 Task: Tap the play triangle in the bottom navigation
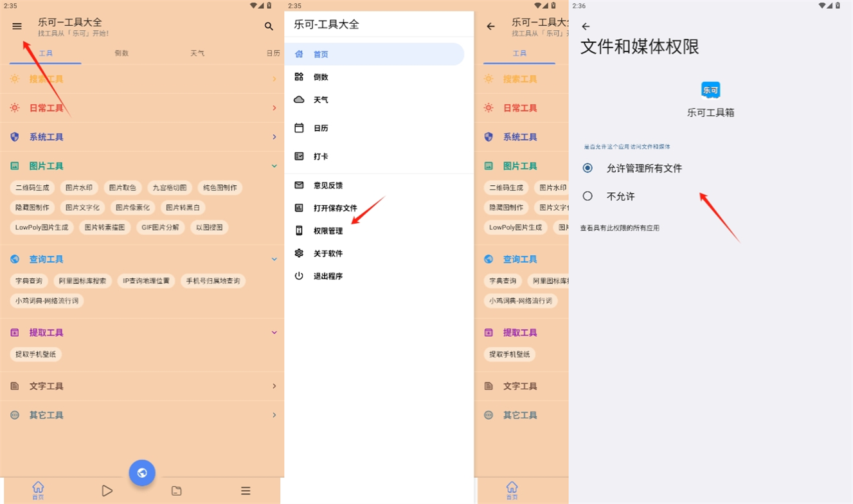[107, 491]
